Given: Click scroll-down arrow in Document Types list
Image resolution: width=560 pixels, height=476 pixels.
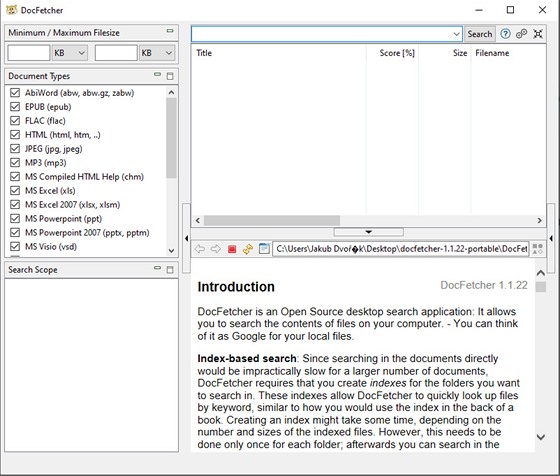Looking at the screenshot, I should point(171,251).
